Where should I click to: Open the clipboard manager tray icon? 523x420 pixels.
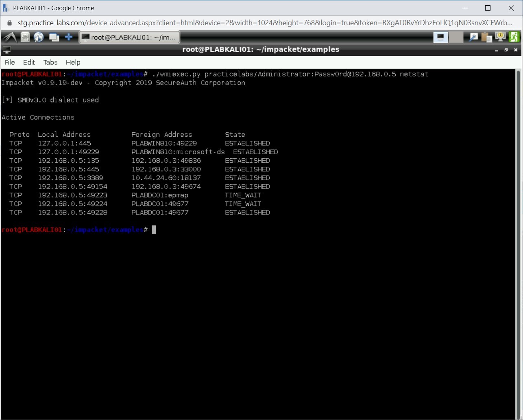(486, 37)
